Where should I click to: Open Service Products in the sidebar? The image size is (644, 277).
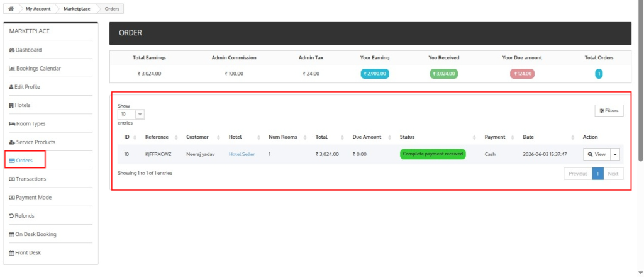click(32, 142)
